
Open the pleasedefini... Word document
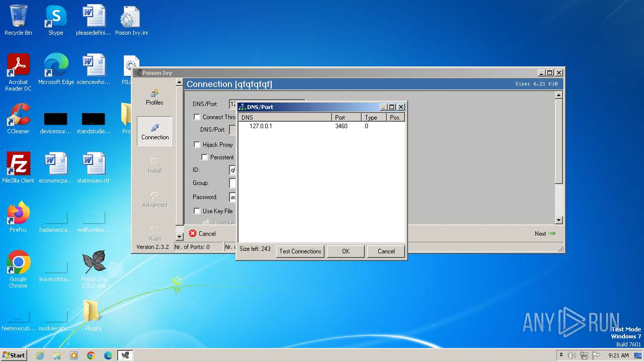pos(94,20)
